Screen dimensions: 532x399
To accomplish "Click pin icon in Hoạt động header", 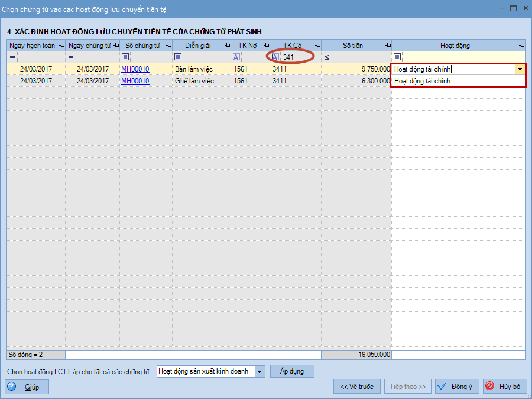I will coord(521,46).
